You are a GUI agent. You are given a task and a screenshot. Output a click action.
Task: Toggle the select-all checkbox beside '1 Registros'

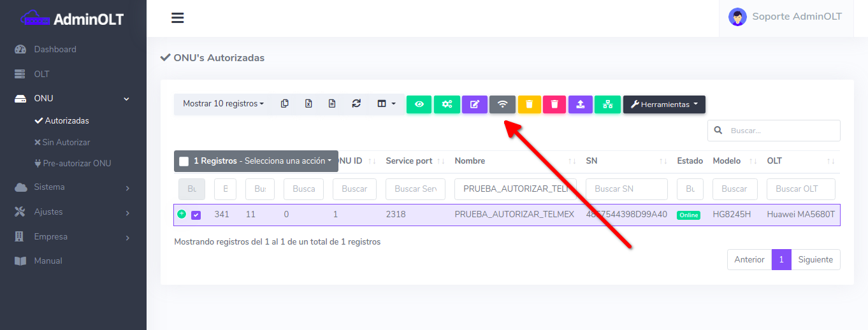tap(184, 162)
